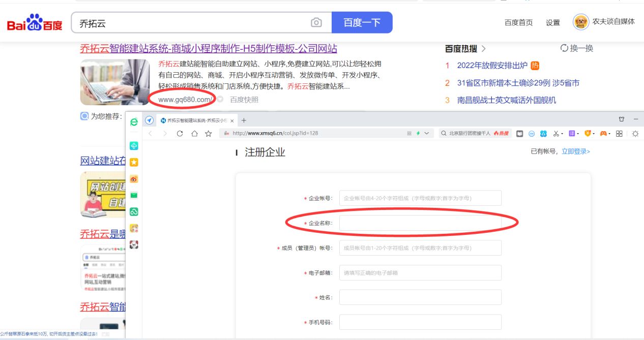Expand the translate tool dropdown
The height and width of the screenshot is (340, 644).
coord(578,133)
